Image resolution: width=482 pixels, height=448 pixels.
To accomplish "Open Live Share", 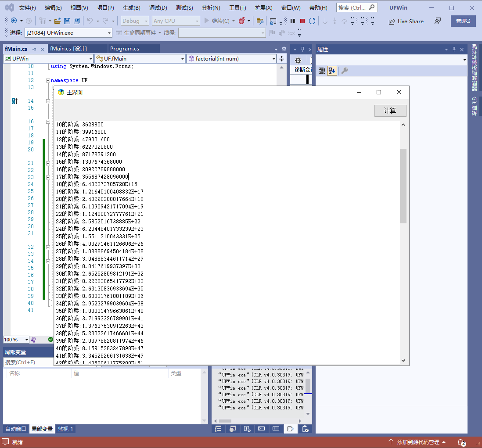I will click(406, 21).
